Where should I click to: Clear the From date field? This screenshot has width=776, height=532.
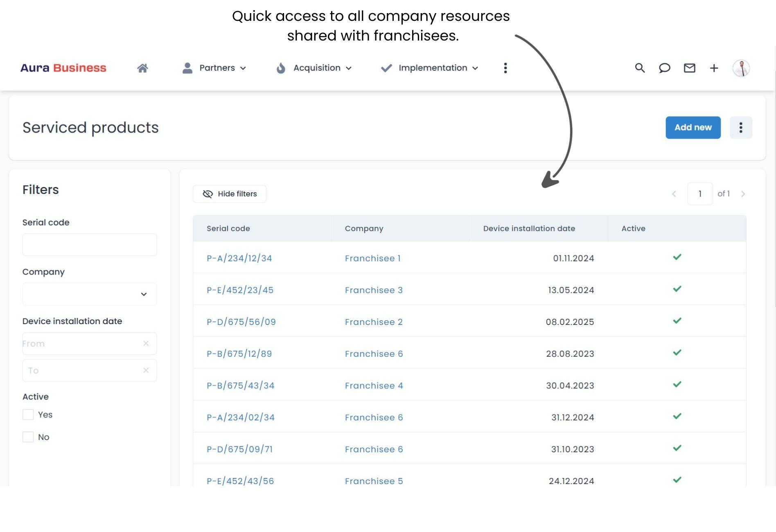point(146,343)
